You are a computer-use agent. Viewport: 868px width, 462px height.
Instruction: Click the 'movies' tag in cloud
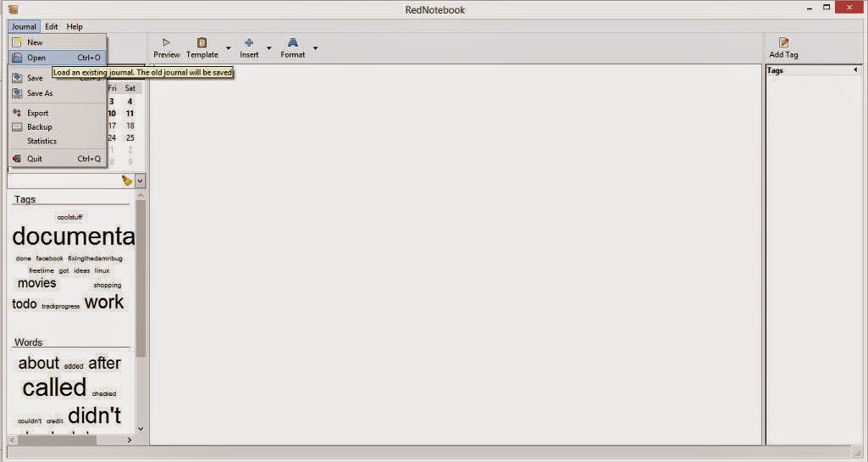37,283
